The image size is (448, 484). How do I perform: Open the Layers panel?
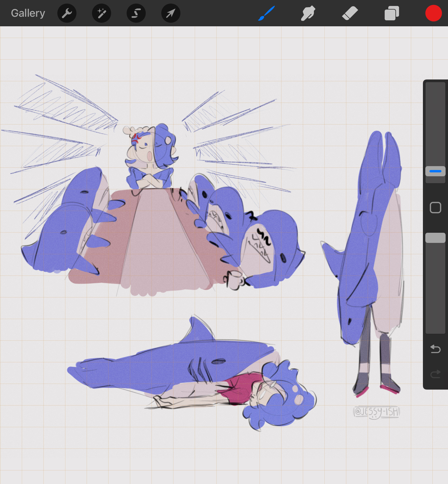coord(392,13)
